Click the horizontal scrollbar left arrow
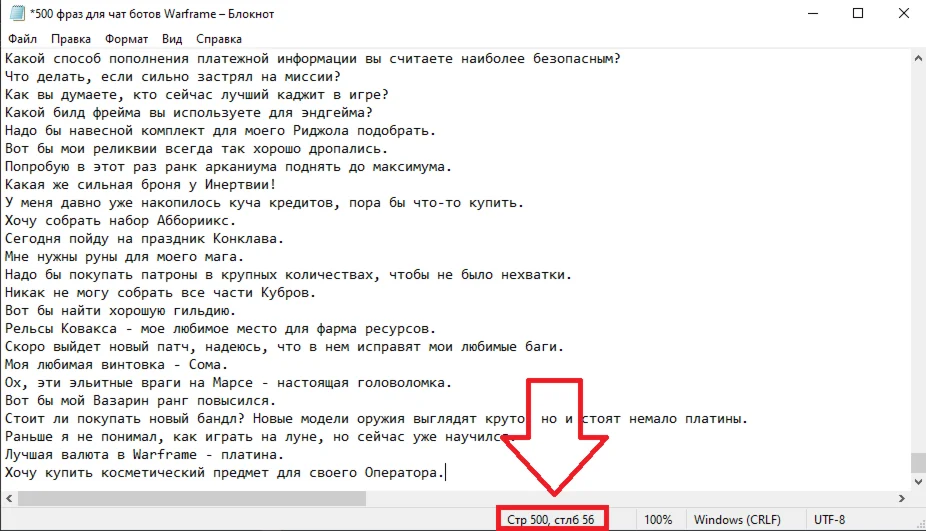Screen dimensions: 926x531 tap(9, 499)
